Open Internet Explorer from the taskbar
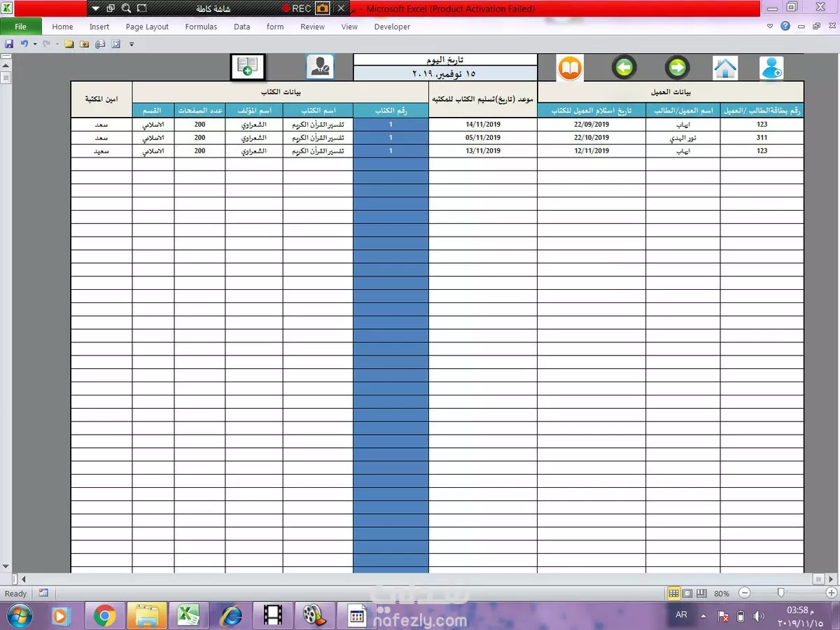This screenshot has height=630, width=840. click(231, 616)
